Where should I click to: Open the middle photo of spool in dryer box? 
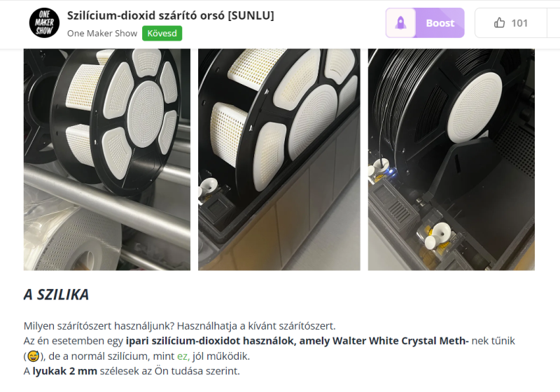pyautogui.click(x=279, y=159)
